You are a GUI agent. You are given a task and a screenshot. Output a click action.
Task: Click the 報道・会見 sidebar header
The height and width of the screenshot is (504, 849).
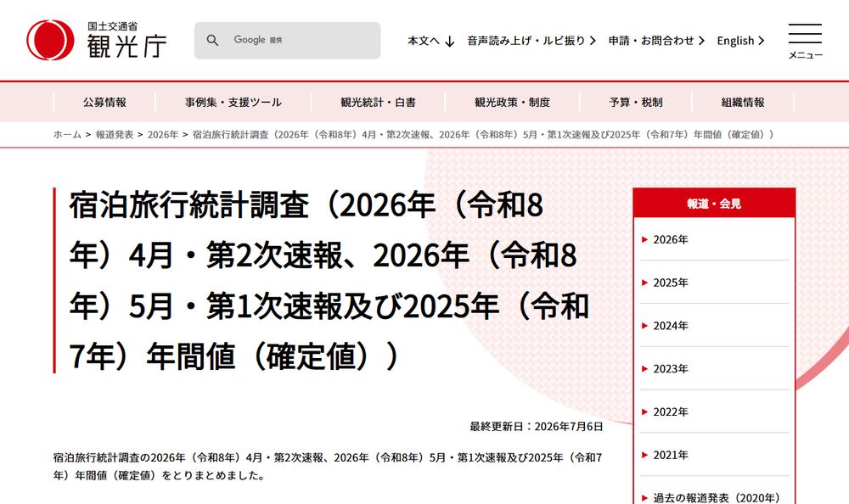click(x=714, y=204)
